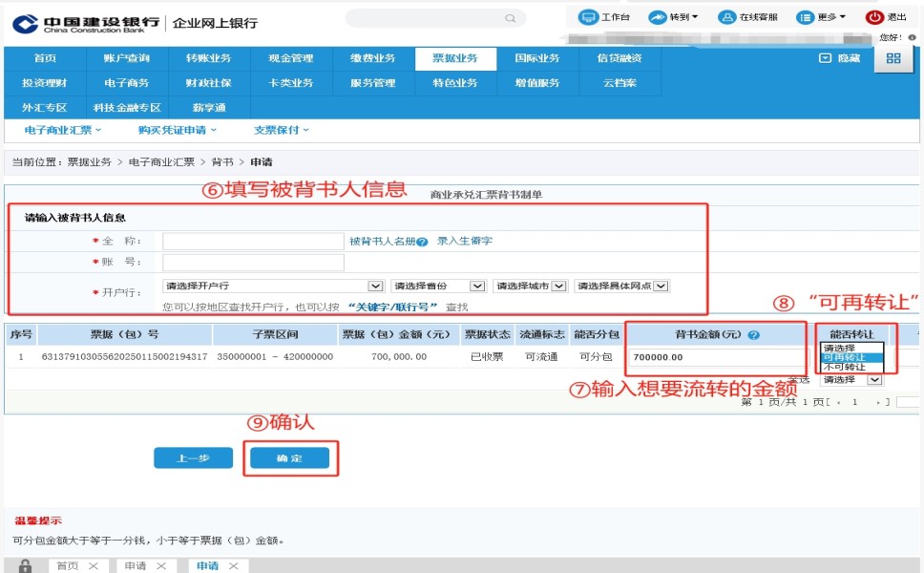Click the 在线客服 online service icon
Image resolution: width=924 pixels, height=573 pixels.
[x=726, y=17]
